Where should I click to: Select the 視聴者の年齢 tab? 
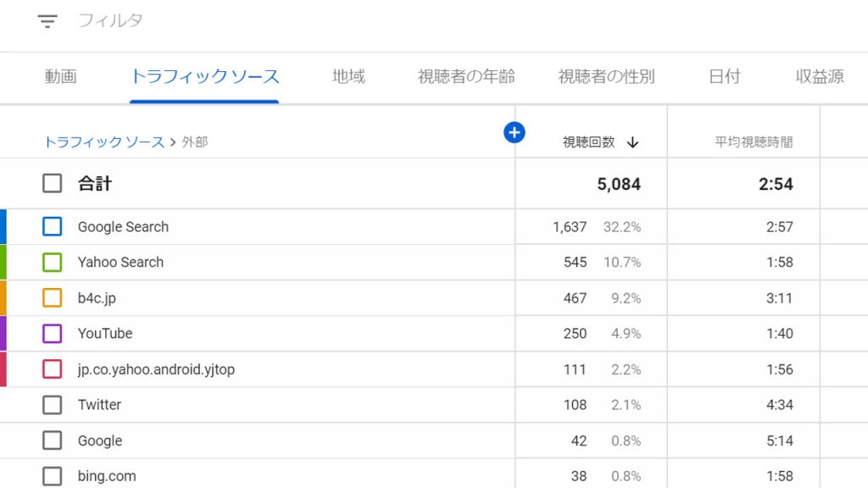[x=466, y=76]
